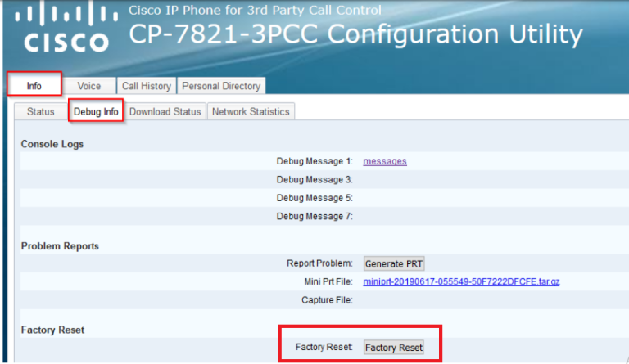Image resolution: width=629 pixels, height=364 pixels.
Task: Open the Download Status sub-tab
Action: tap(165, 112)
